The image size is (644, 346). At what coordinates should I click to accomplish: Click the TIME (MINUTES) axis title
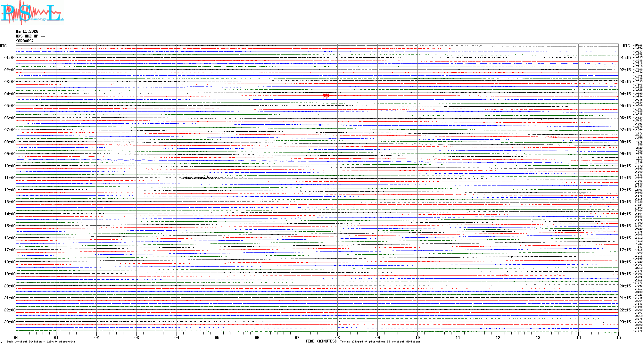coord(321,341)
